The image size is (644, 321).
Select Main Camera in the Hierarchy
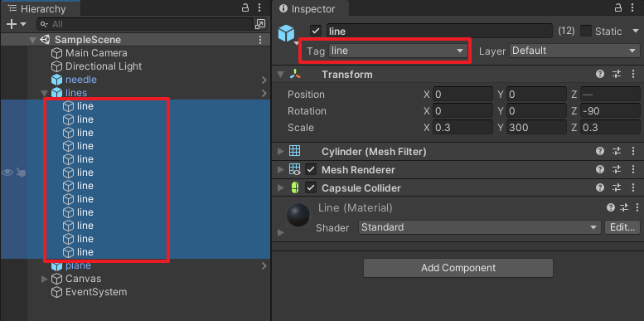[96, 53]
